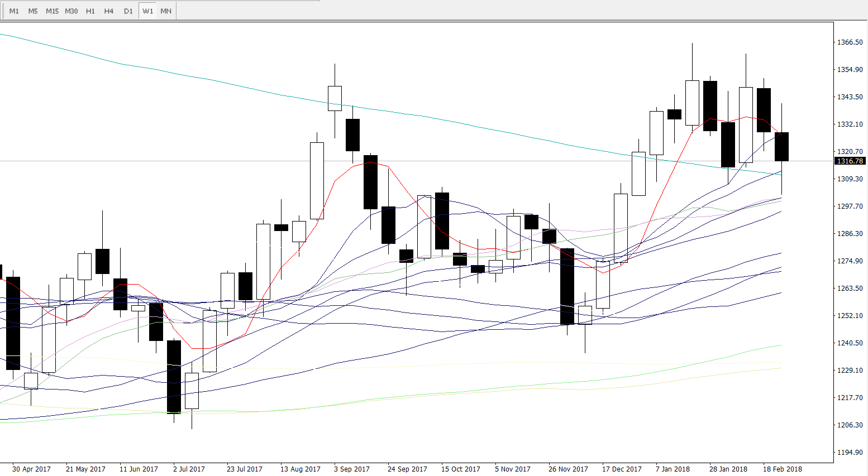Click the M30 timeframe button
This screenshot has height=476, width=868.
point(71,11)
